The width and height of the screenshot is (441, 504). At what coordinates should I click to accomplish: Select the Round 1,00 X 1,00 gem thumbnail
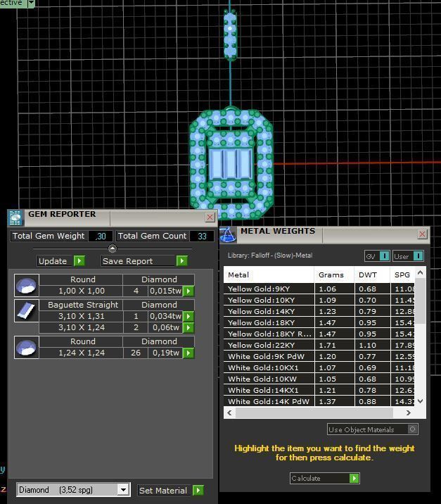[27, 285]
